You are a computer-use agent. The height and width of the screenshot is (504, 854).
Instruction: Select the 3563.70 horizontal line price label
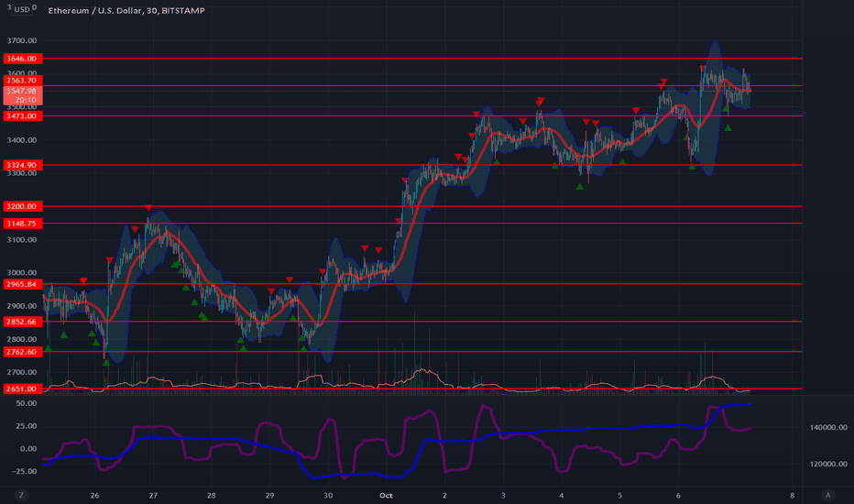(22, 81)
